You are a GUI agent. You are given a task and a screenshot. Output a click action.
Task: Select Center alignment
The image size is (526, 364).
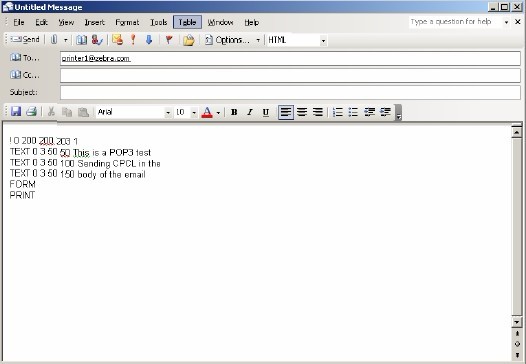302,112
